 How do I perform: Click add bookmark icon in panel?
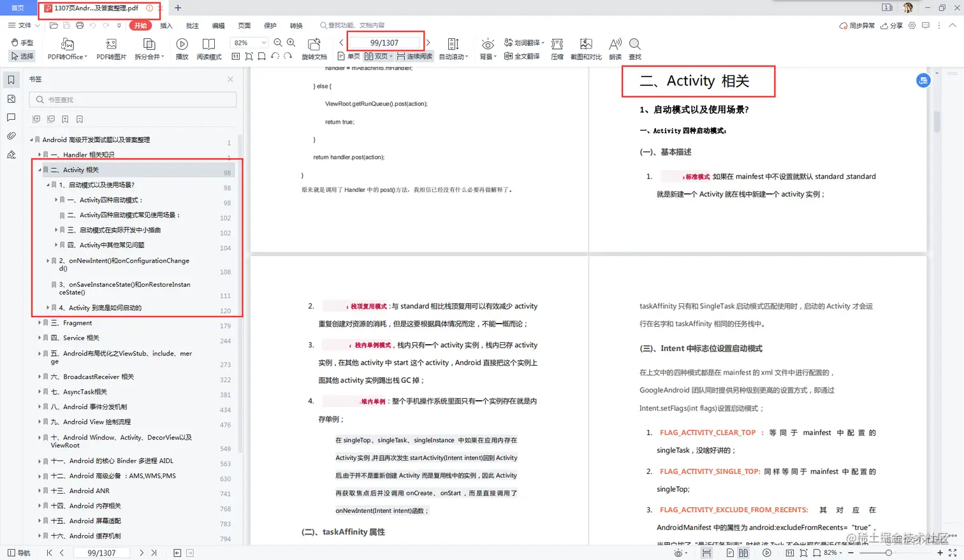click(65, 119)
